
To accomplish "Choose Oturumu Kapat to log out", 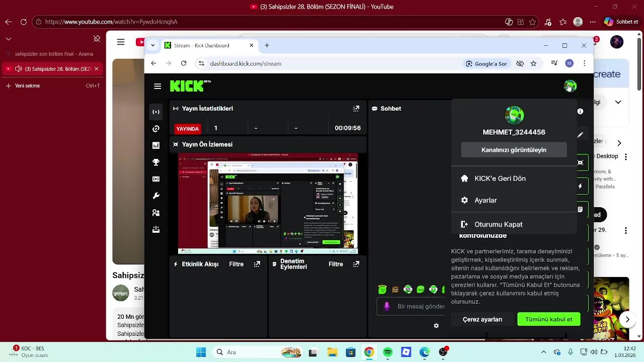I will coord(514,224).
